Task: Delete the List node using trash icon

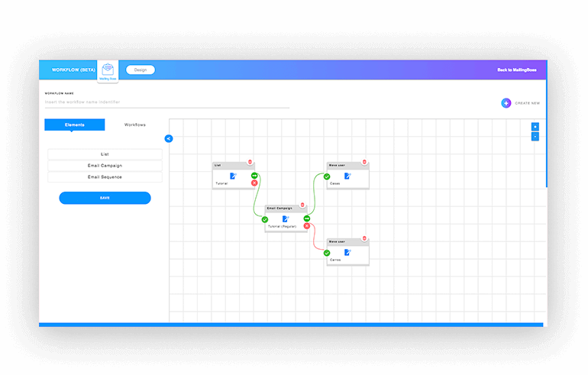Action: click(x=250, y=162)
